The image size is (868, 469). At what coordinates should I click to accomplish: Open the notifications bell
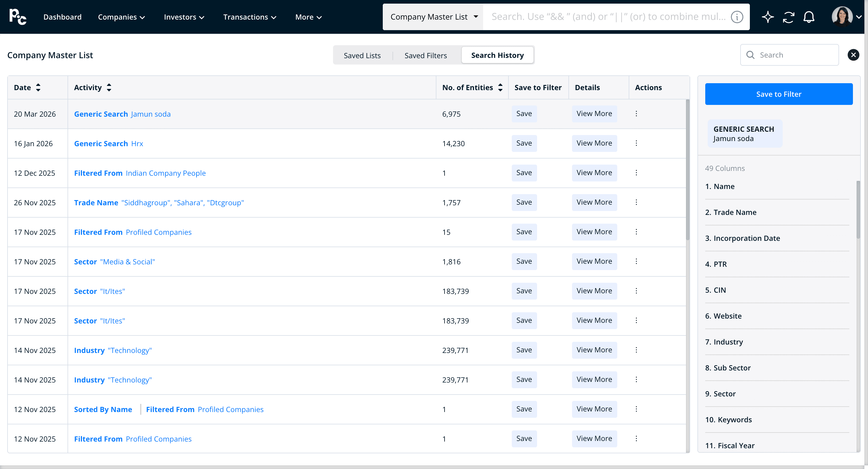tap(809, 17)
